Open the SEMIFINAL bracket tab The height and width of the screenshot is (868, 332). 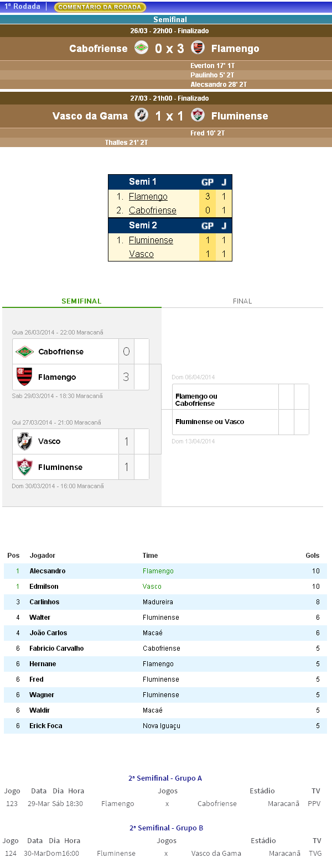click(81, 301)
